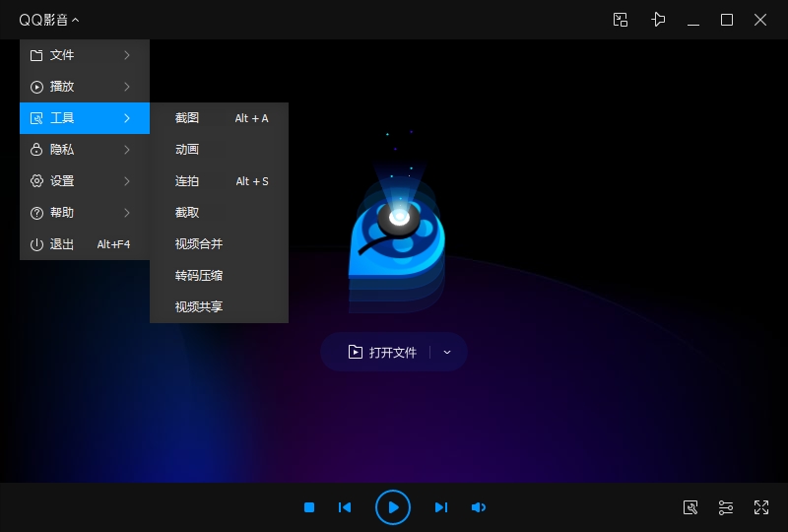The height and width of the screenshot is (532, 788).
Task: Select 截取 from the tools submenu
Action: (x=219, y=213)
